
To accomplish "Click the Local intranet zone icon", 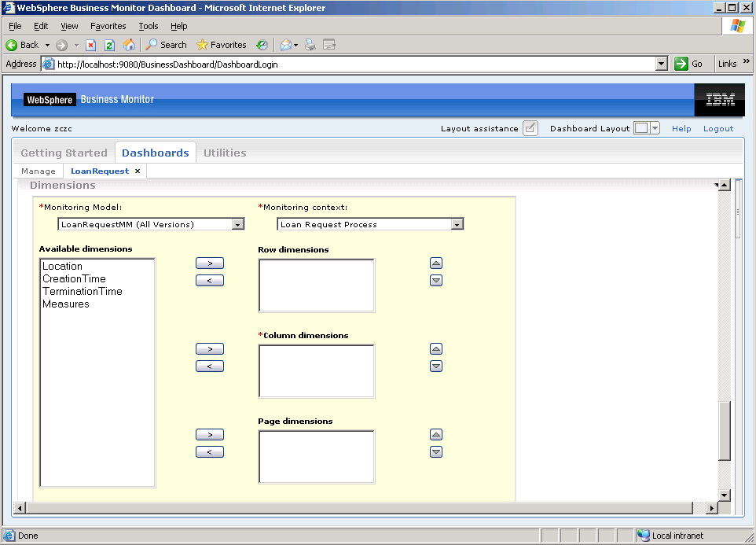I will tap(643, 536).
